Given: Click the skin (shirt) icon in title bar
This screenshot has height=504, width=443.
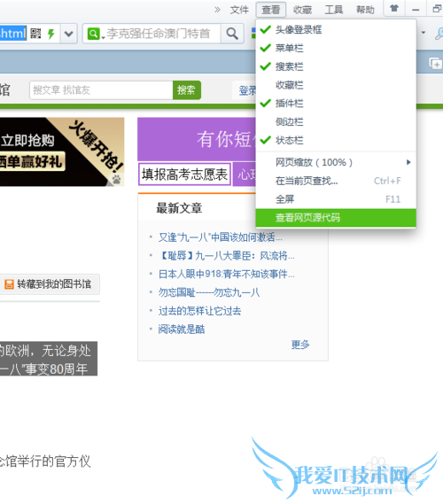Looking at the screenshot, I should (394, 8).
